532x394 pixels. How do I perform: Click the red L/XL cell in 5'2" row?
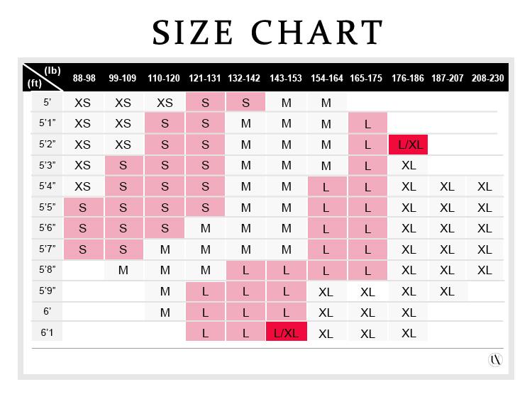click(x=408, y=145)
